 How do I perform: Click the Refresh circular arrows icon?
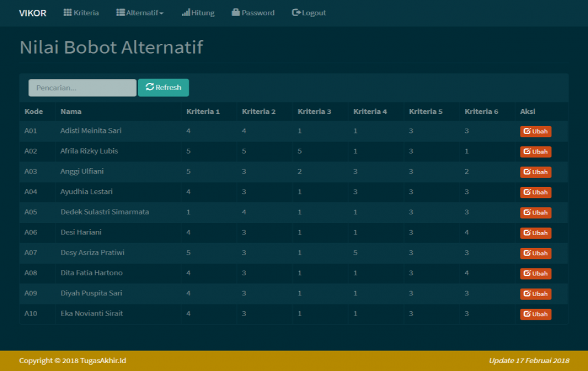(150, 87)
